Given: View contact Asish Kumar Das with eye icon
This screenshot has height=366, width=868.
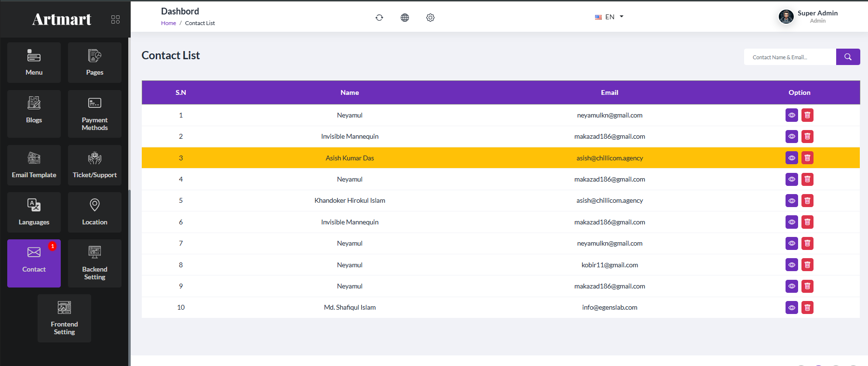Looking at the screenshot, I should (x=792, y=158).
